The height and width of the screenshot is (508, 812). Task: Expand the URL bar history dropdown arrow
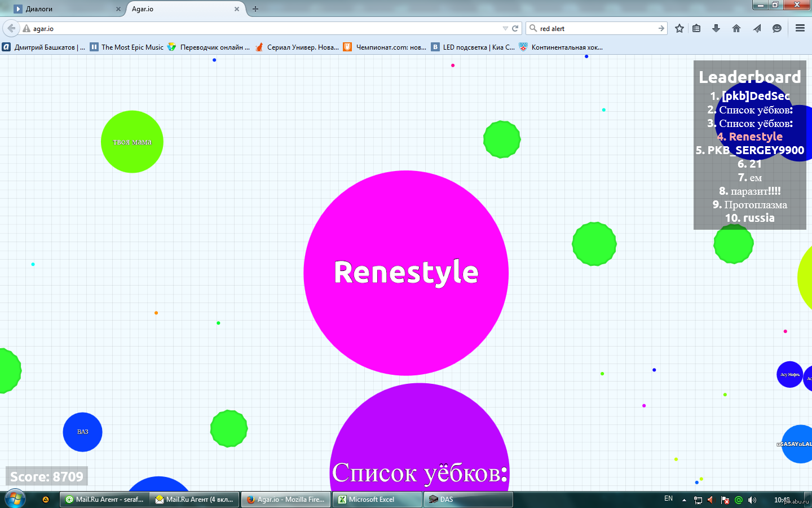505,28
